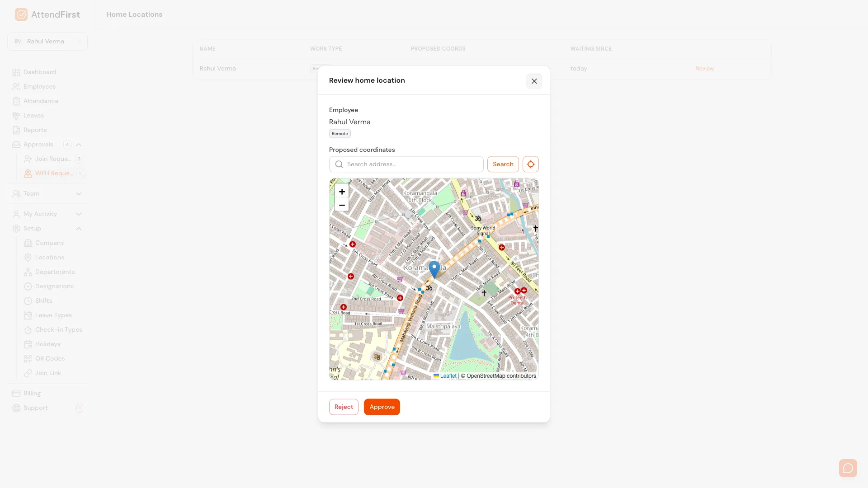Viewport: 868px width, 488px height.
Task: Click the Departments hierarchy icon
Action: pos(28,272)
